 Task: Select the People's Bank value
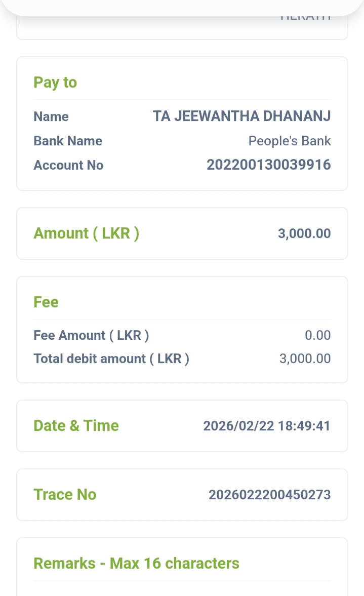[x=289, y=141]
